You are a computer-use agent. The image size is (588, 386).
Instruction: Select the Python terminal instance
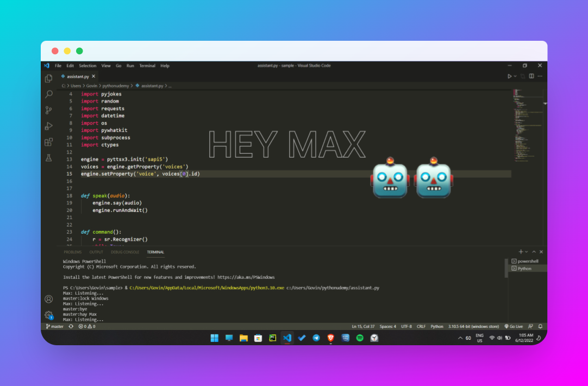528,269
